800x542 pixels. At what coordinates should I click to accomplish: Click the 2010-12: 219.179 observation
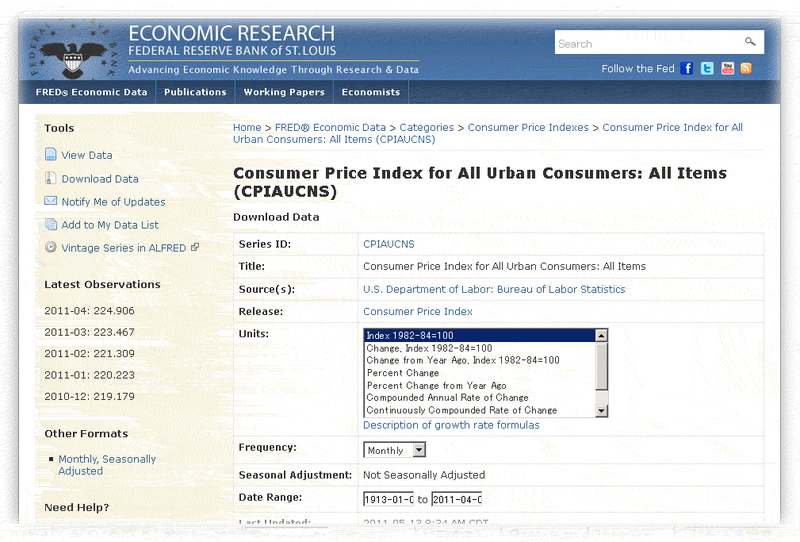point(89,397)
